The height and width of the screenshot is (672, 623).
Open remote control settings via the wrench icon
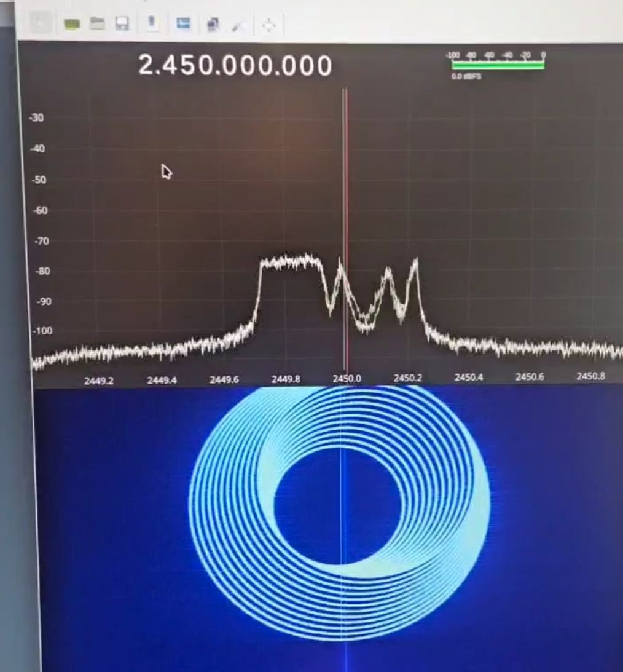click(x=237, y=25)
